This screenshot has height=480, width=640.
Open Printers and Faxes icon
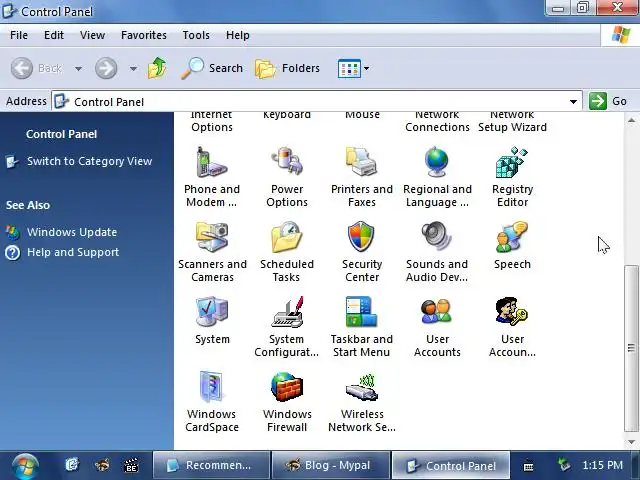[x=362, y=161]
